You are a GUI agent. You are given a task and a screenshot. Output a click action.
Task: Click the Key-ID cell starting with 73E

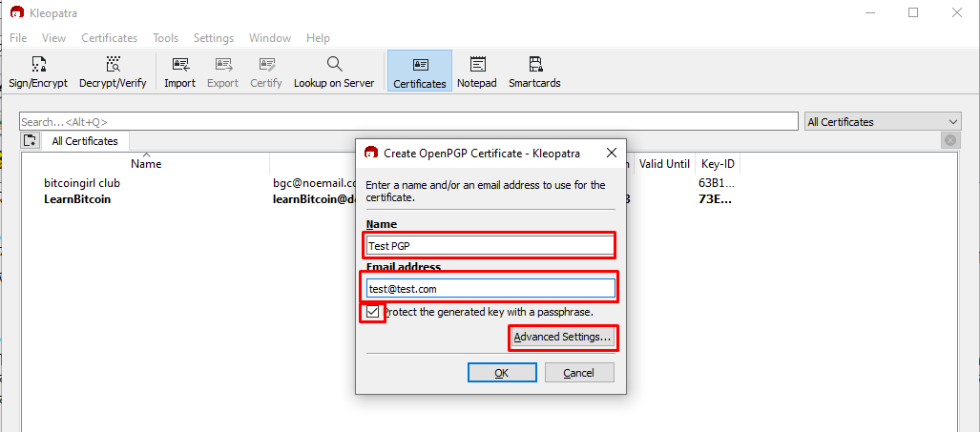[x=715, y=199]
